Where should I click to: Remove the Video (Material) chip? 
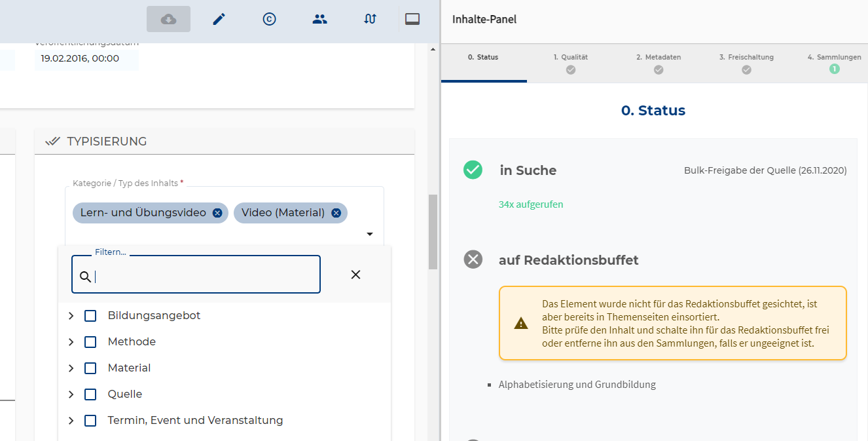pos(336,213)
